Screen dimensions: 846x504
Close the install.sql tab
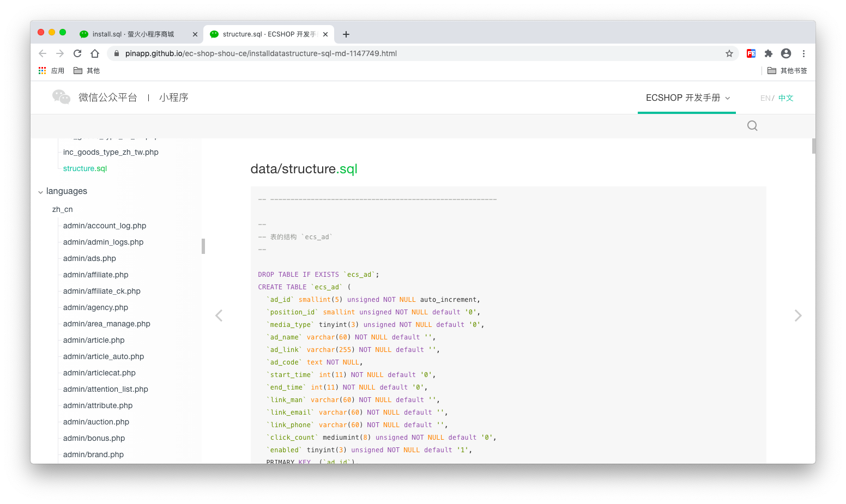195,34
